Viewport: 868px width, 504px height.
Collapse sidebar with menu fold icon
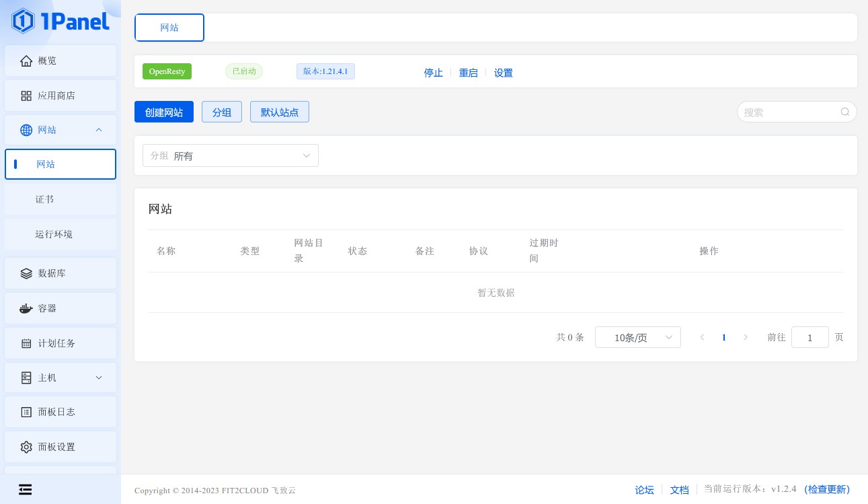click(26, 489)
